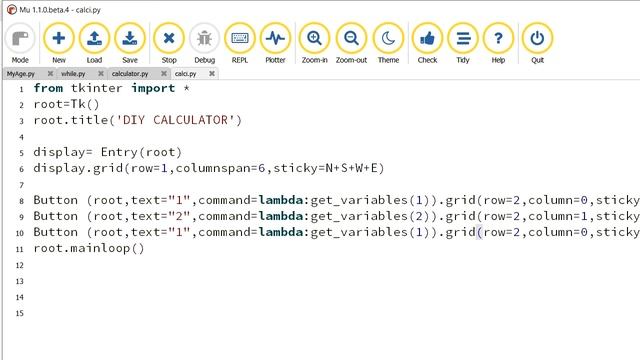
Task: Create a New file
Action: (x=59, y=43)
